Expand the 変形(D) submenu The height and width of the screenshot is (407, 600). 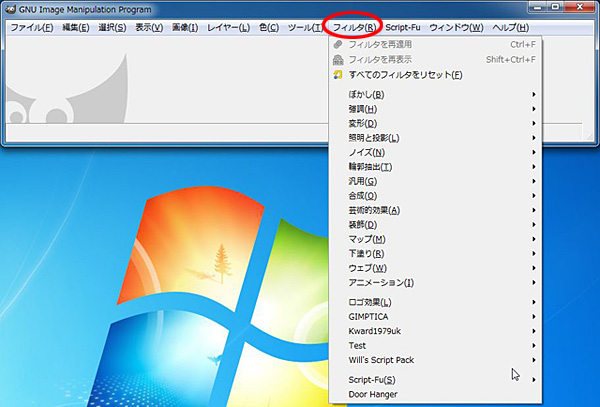click(x=434, y=124)
